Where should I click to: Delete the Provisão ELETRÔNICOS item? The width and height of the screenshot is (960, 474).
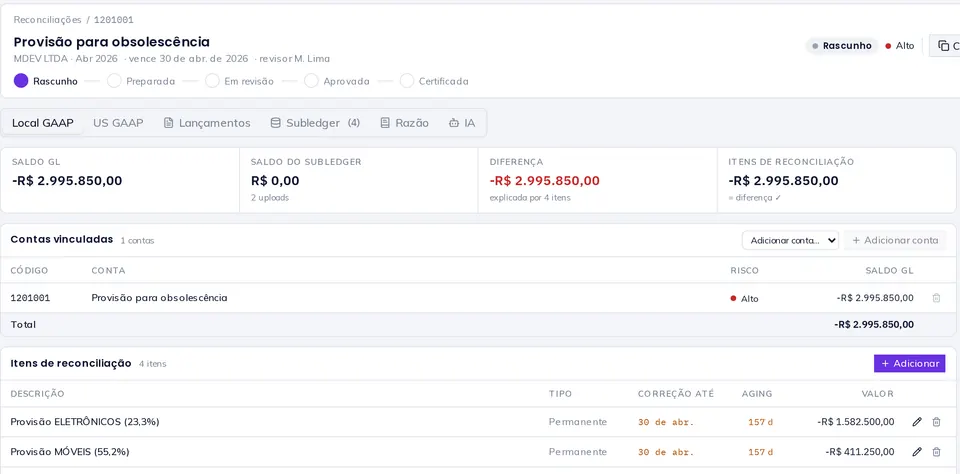[936, 422]
